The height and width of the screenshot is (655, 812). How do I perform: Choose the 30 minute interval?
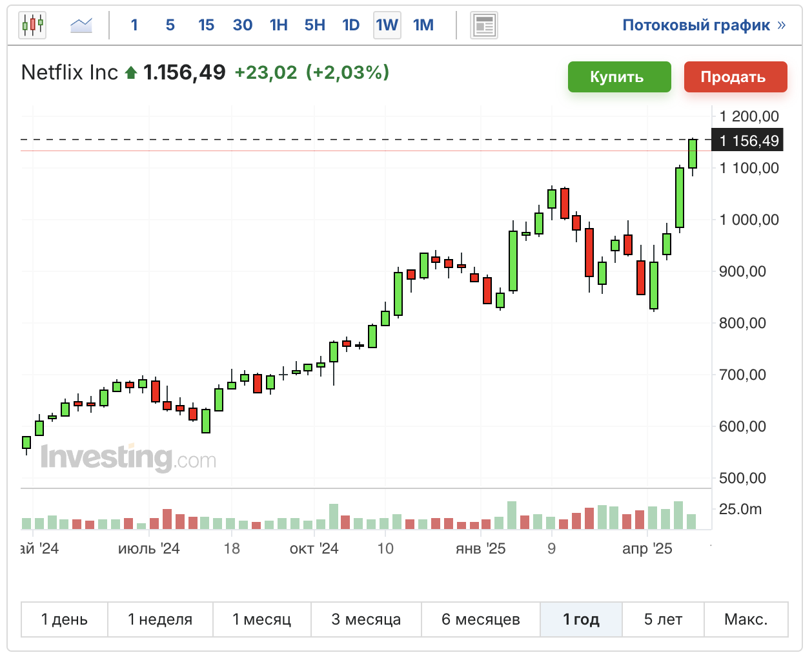click(x=243, y=25)
